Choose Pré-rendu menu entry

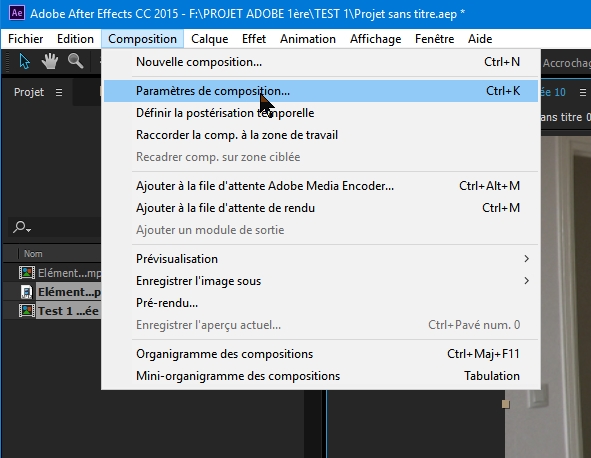click(x=321, y=303)
